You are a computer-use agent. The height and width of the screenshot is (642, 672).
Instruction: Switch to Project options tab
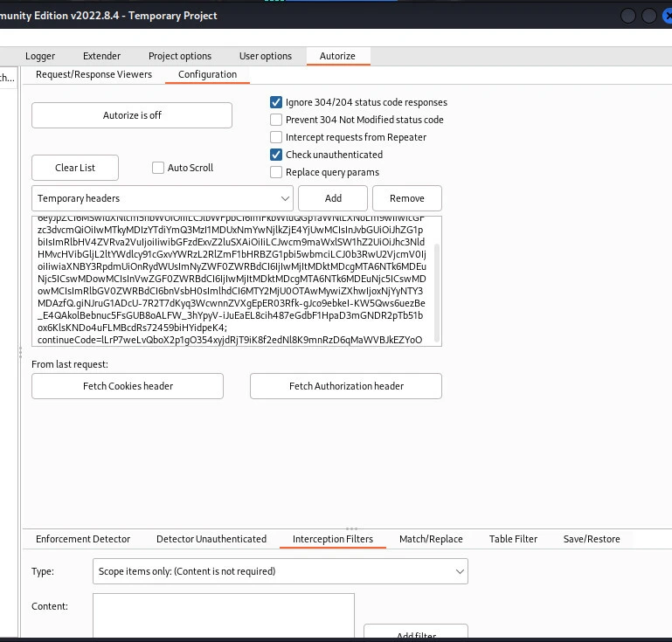tap(179, 56)
